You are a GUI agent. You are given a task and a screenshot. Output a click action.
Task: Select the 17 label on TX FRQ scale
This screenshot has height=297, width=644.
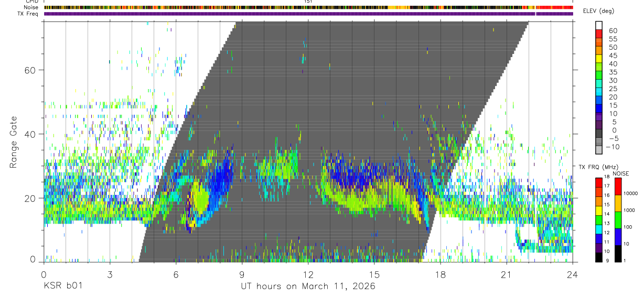coord(608,186)
